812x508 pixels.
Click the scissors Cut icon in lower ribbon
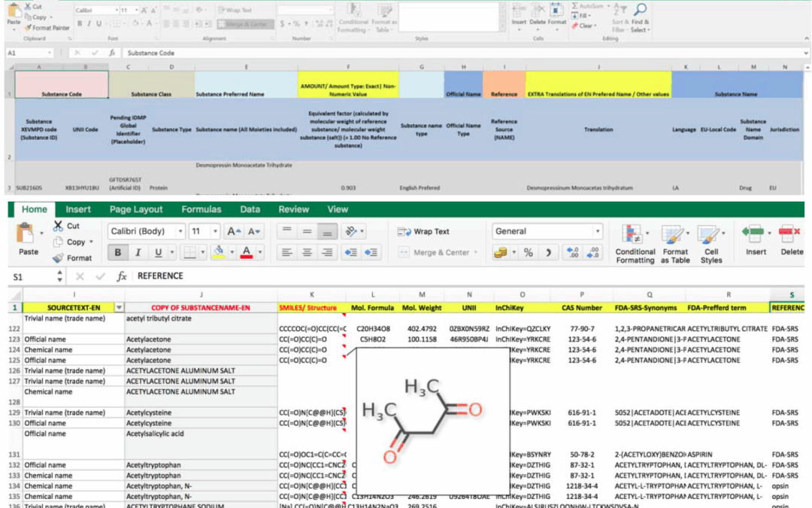(59, 226)
